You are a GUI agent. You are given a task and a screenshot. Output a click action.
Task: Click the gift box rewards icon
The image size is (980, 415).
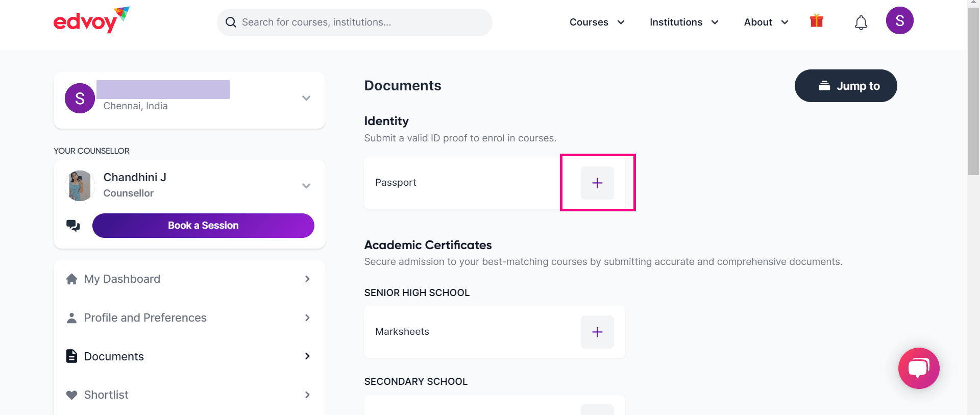click(817, 21)
